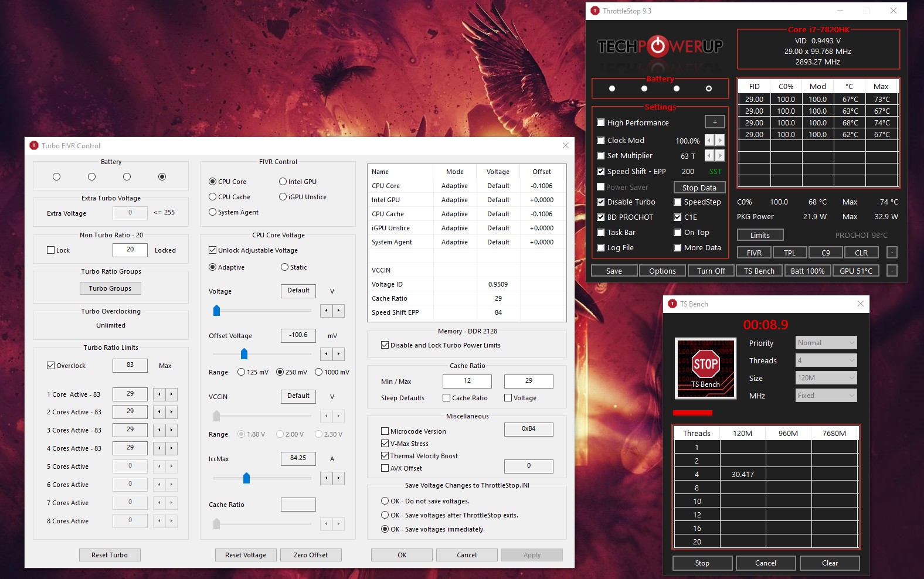Screen dimensions: 924x579
Task: Click the TechPowerUp logo
Action: click(x=660, y=46)
